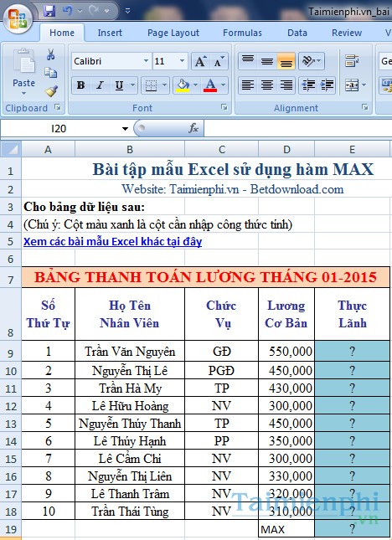This screenshot has width=392, height=540.
Task: Select cell with Trần Văn Nguyên
Action: [130, 352]
